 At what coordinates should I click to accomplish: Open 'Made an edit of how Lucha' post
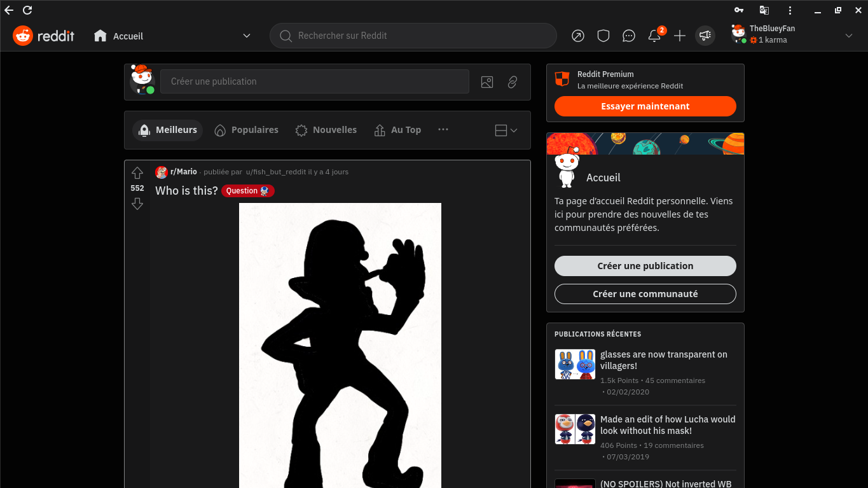pos(668,425)
